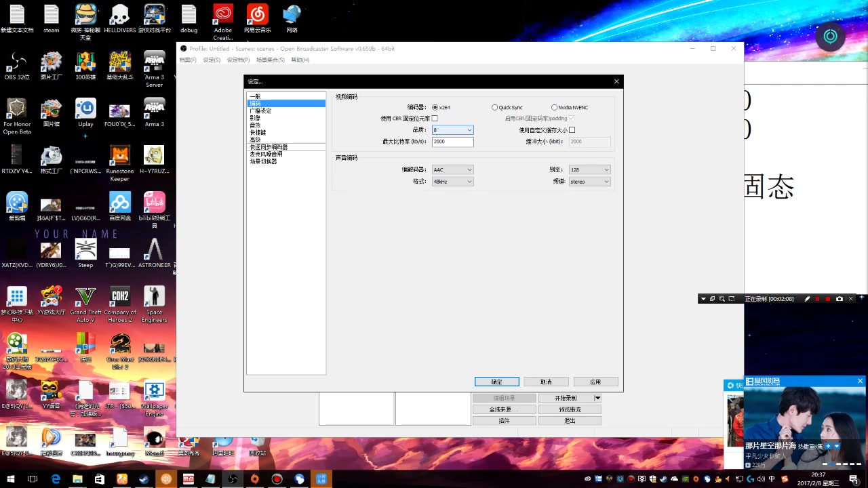Viewport: 868px width, 488px height.
Task: Open the Runestone Keeper desktop icon
Action: coord(120,163)
